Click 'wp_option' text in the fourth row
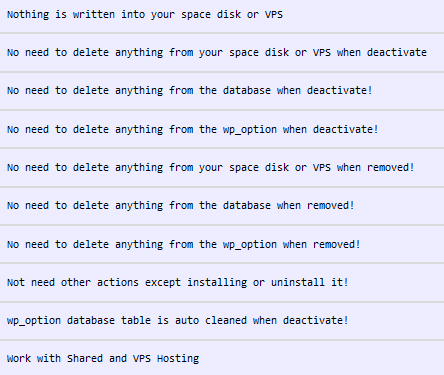 [250, 130]
